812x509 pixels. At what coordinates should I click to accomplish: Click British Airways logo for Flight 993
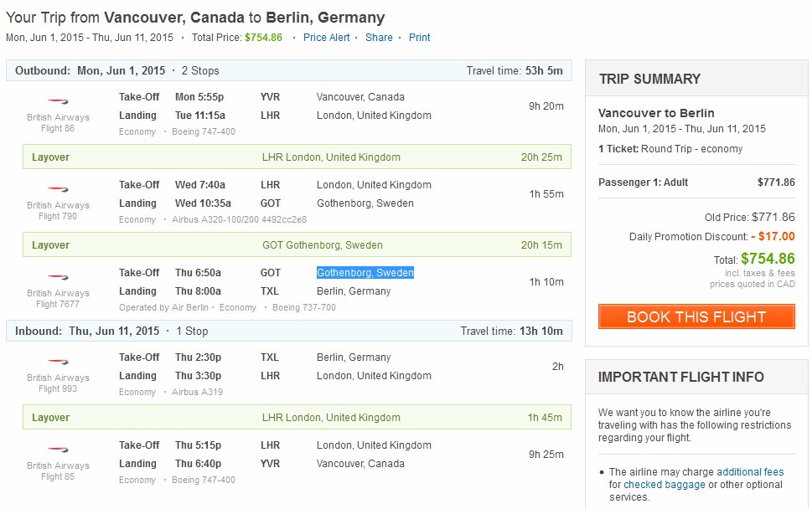pos(58,362)
